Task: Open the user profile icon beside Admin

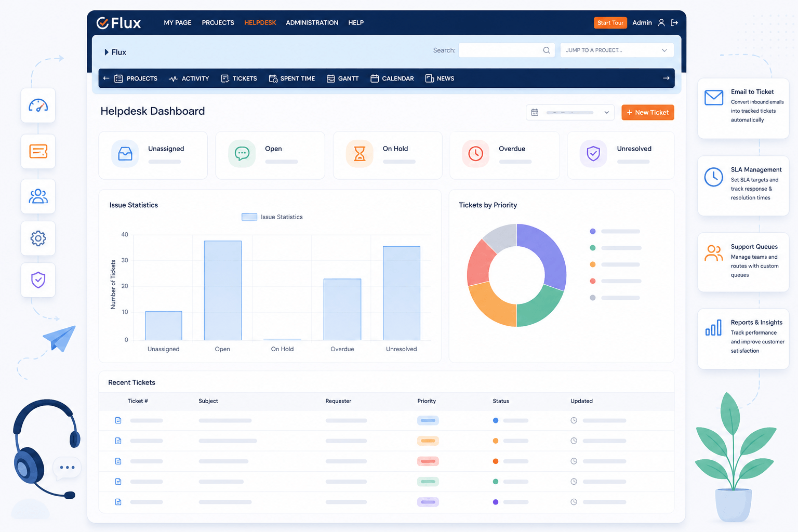Action: [661, 23]
